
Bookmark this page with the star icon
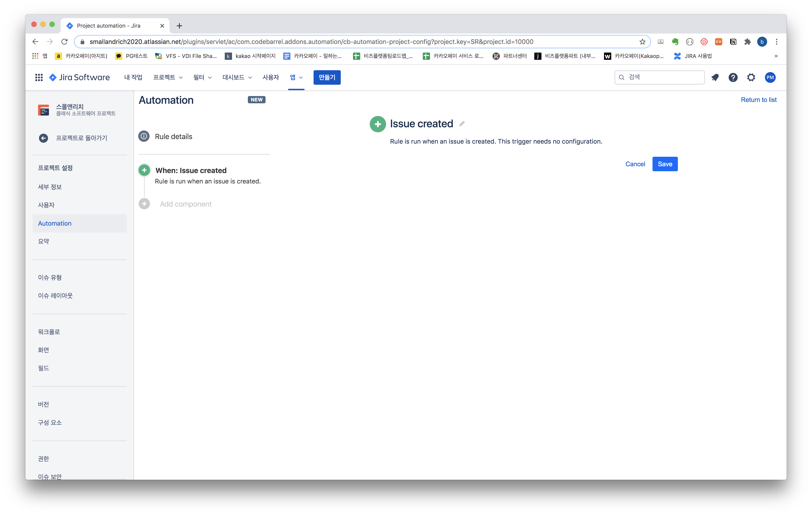642,42
